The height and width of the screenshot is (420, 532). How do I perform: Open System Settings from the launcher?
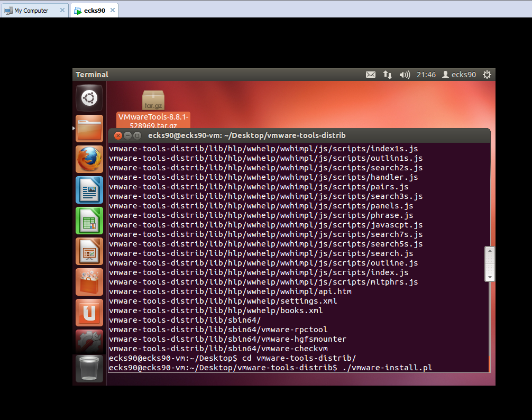89,342
